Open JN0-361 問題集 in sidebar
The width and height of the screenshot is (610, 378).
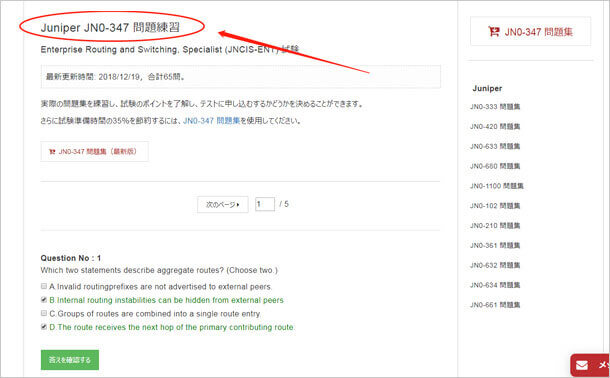495,245
